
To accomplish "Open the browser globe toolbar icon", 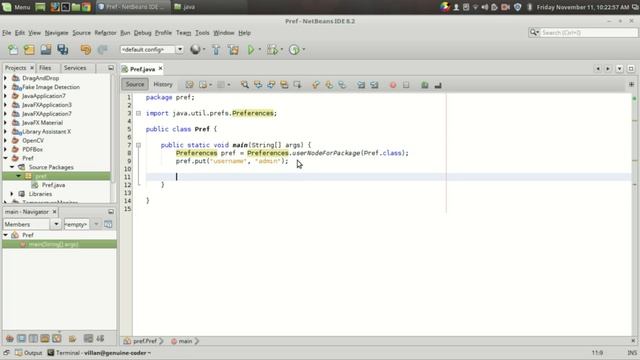I will 196,50.
